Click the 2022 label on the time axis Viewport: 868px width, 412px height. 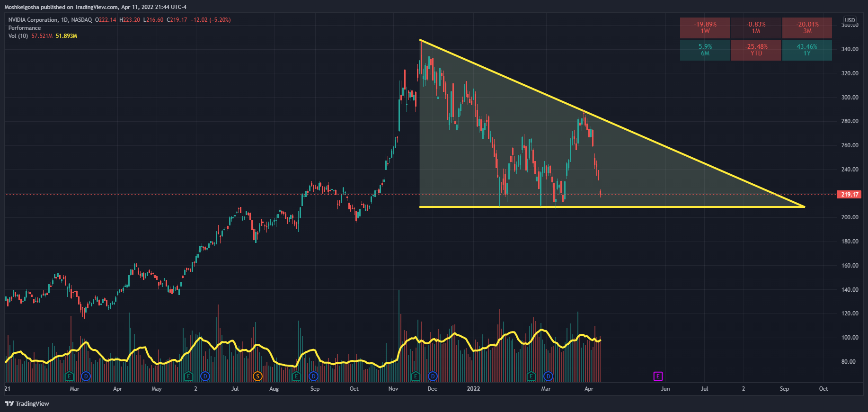point(473,389)
